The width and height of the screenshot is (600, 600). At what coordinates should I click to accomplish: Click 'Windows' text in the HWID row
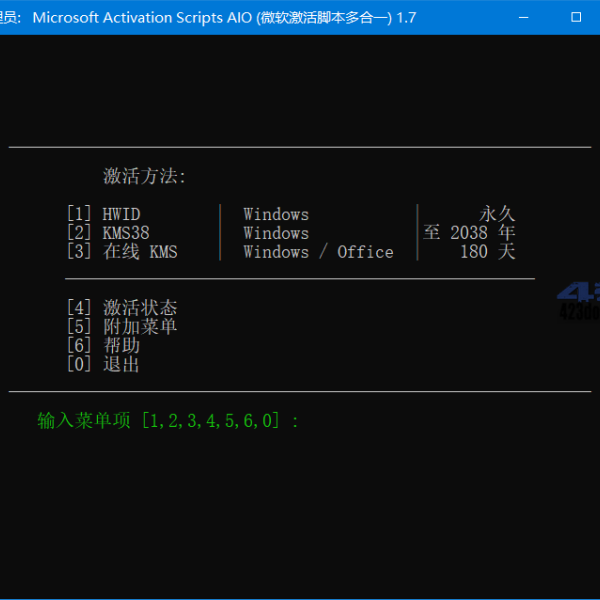pyautogui.click(x=276, y=214)
